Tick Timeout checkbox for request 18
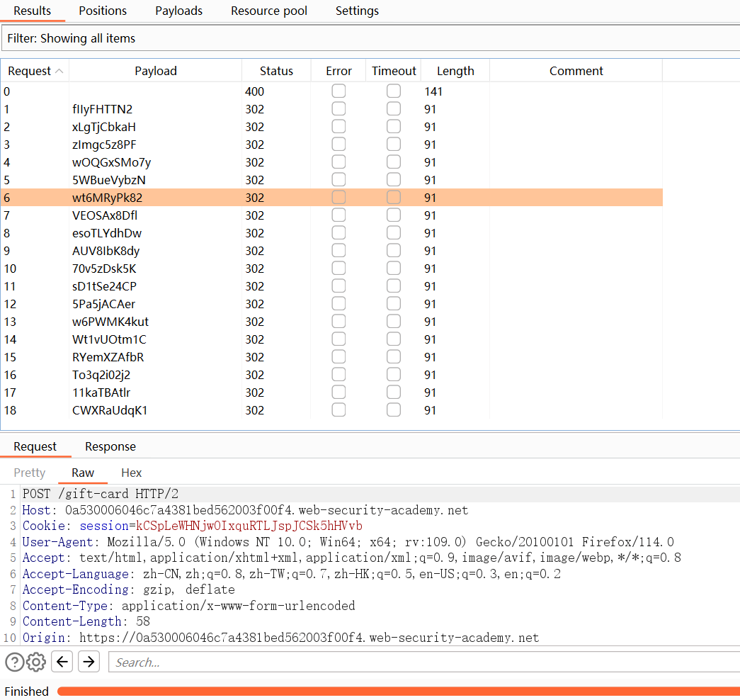This screenshot has width=740, height=700. (394, 410)
